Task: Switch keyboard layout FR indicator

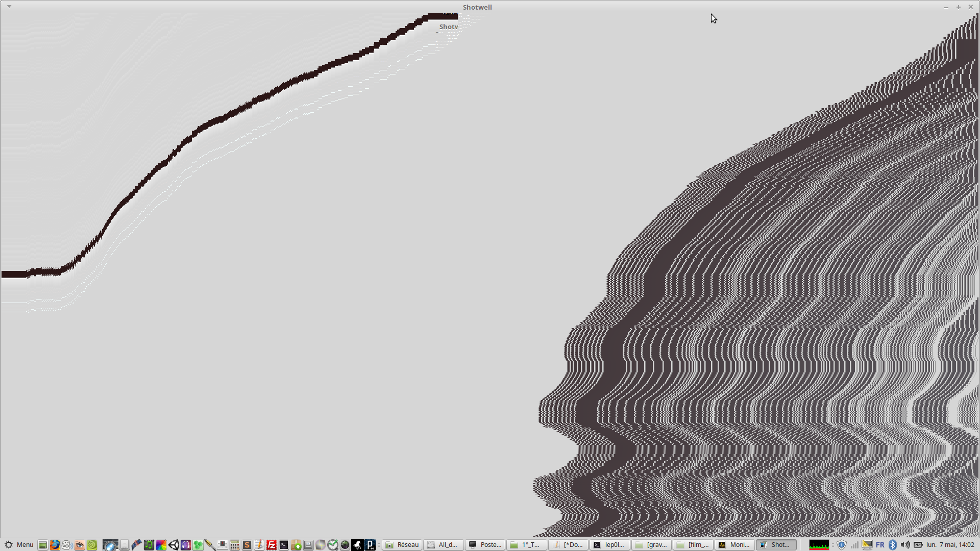Action: [x=880, y=545]
